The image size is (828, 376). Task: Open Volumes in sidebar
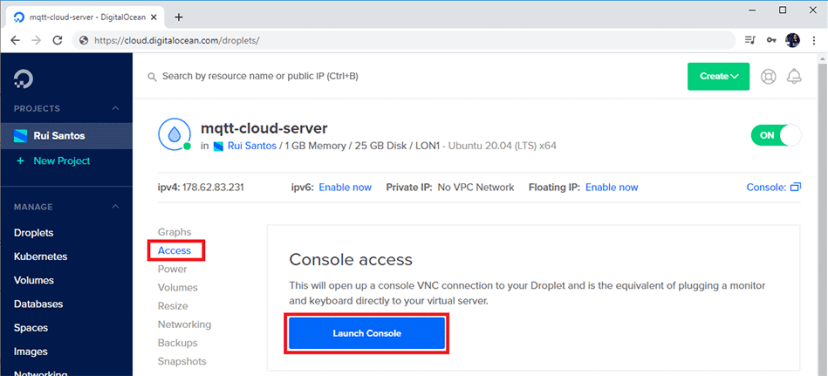(34, 280)
